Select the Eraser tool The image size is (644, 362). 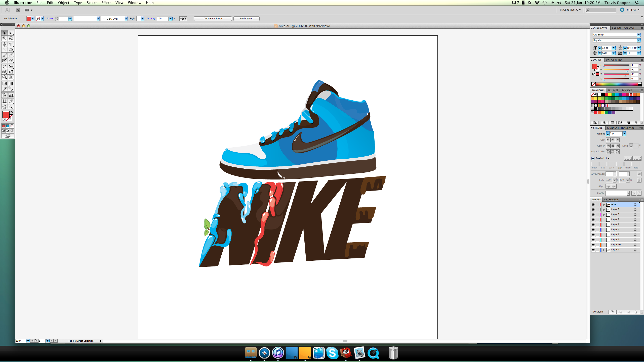coord(11,61)
